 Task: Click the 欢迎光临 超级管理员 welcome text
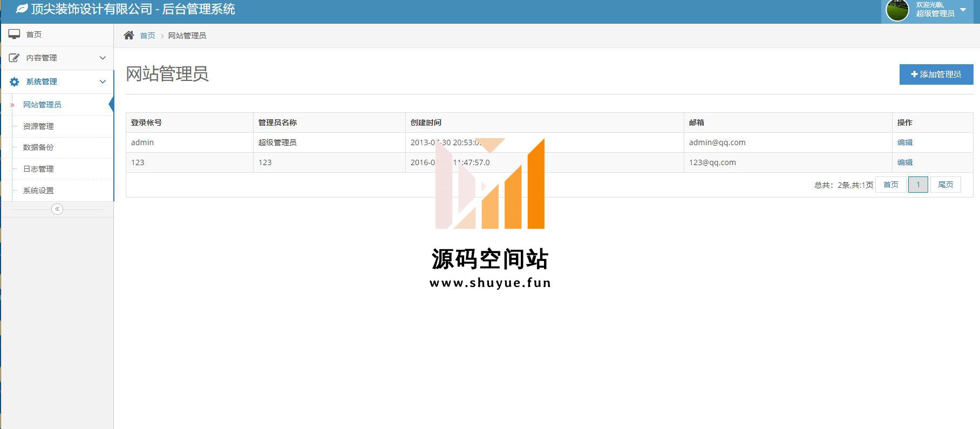(935, 9)
